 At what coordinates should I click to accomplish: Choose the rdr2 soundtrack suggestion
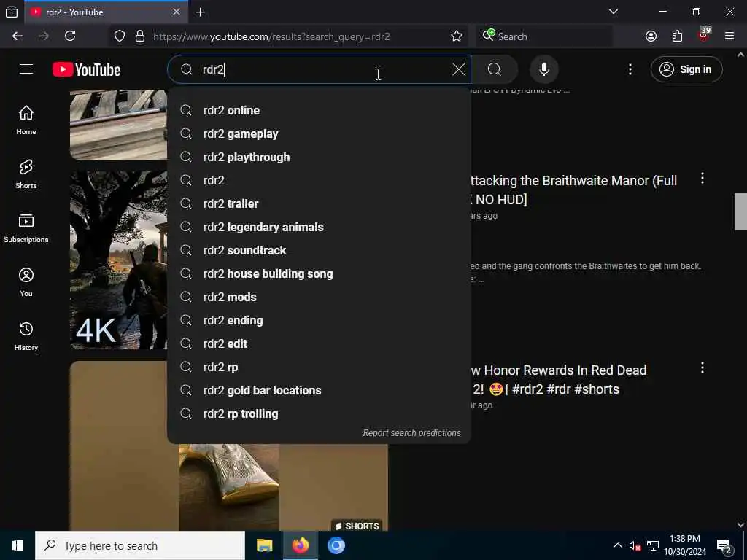tap(320, 251)
